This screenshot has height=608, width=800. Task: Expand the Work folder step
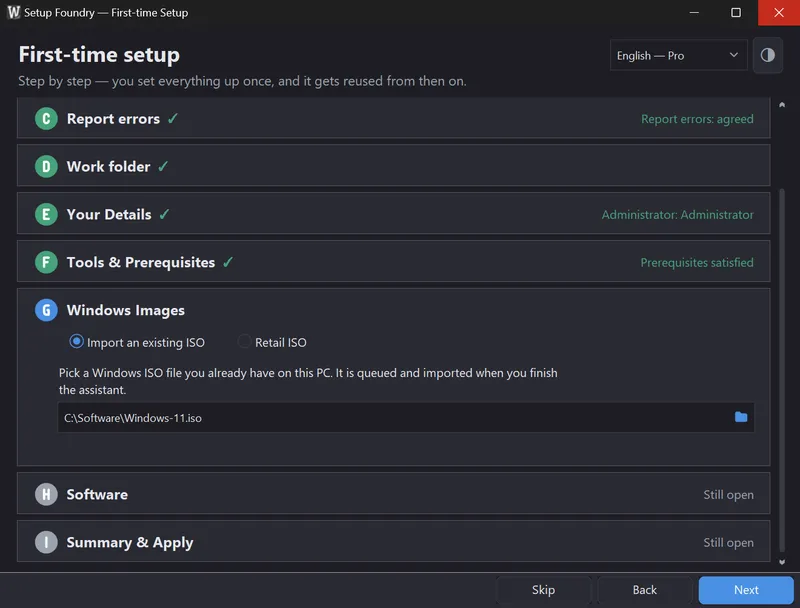(393, 166)
